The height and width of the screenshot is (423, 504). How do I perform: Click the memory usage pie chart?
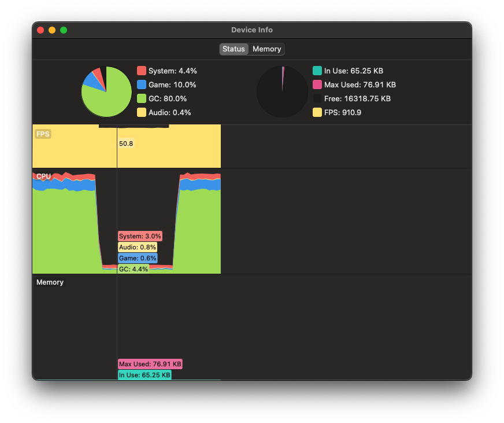[x=282, y=92]
